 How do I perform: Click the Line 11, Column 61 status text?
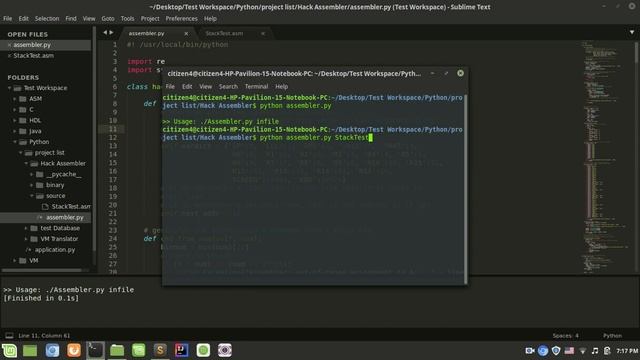(44, 336)
